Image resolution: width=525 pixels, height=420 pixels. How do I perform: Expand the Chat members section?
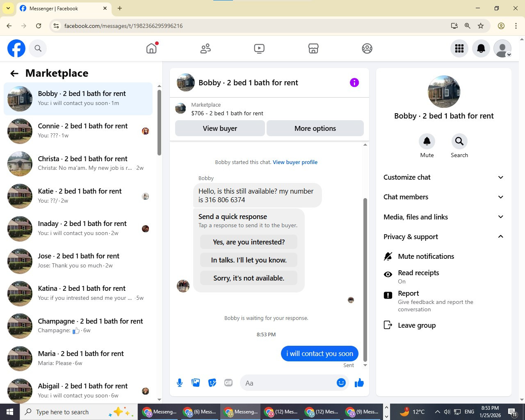444,197
